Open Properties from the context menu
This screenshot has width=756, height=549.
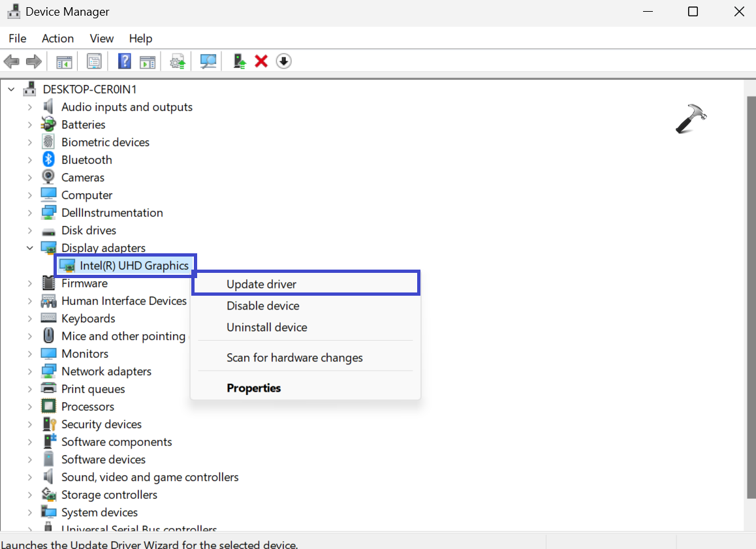pos(253,388)
